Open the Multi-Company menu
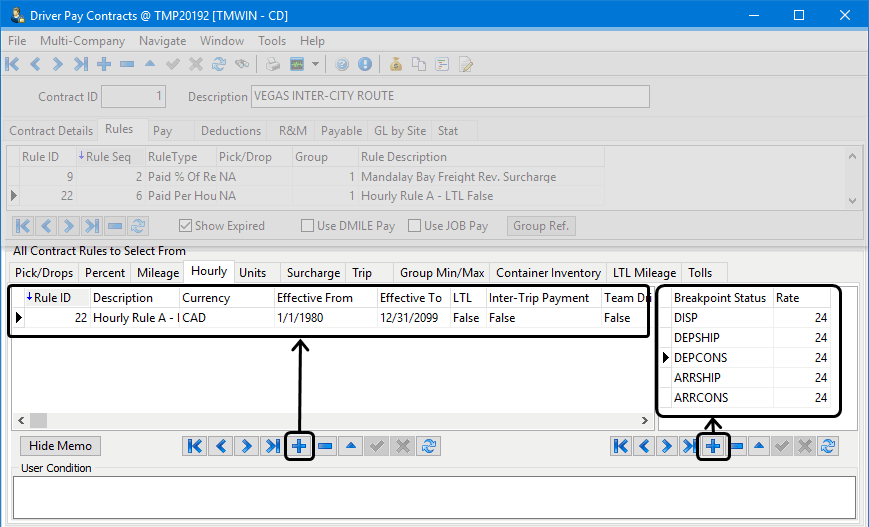Viewport: 869px width, 527px height. [x=82, y=41]
